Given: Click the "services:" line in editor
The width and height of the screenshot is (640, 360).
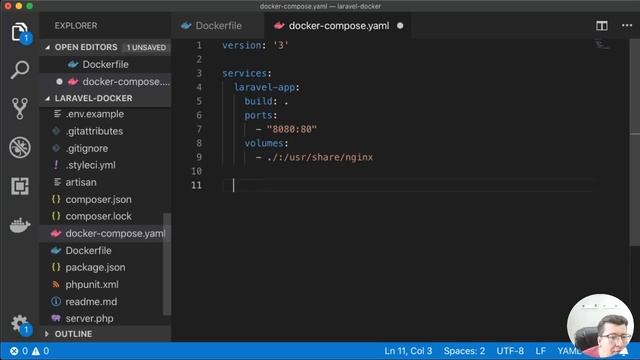Looking at the screenshot, I should tap(247, 73).
